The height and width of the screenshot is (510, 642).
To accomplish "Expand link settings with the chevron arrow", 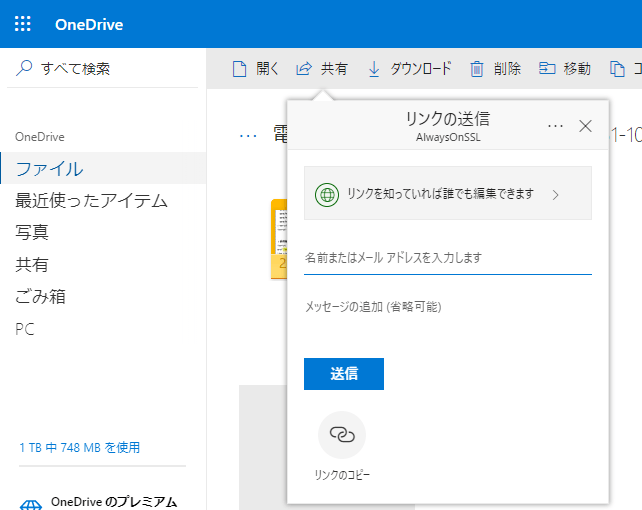I will (555, 195).
